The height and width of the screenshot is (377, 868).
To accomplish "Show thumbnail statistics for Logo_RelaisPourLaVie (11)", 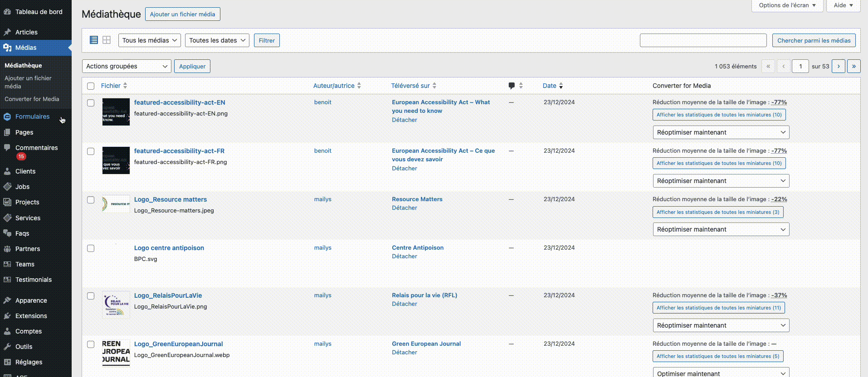I will (719, 308).
